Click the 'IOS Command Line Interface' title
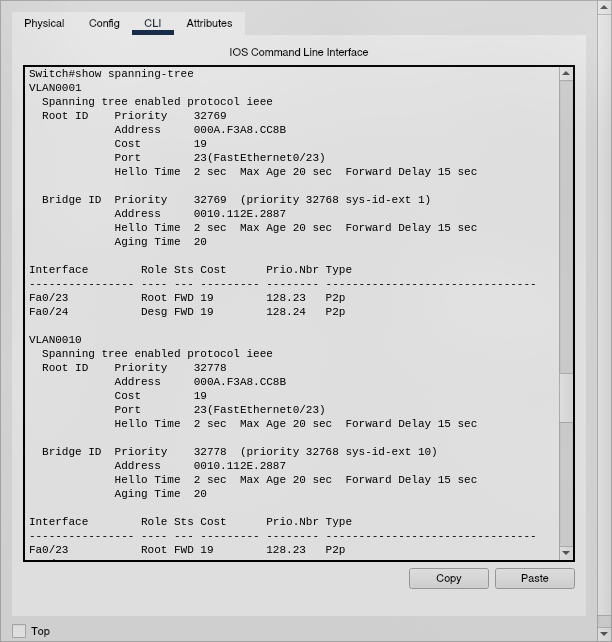Screen dimensions: 612x642 pyautogui.click(x=298, y=52)
